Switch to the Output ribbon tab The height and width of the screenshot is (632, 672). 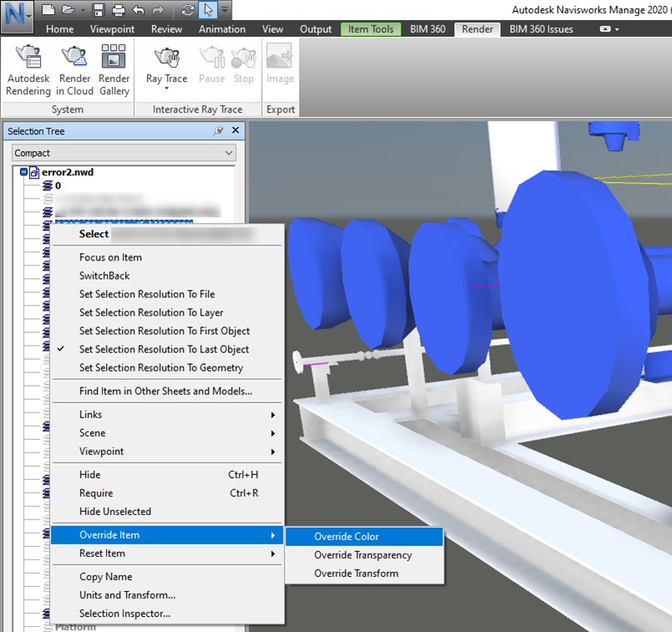point(316,29)
